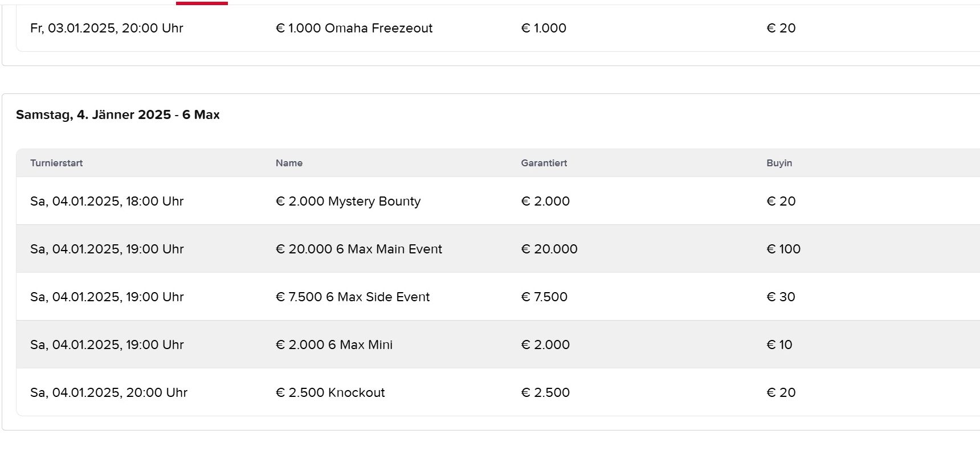Viewport: 980px width, 451px height.
Task: Click the Knockout row's € 2.500 guaranteed cell
Action: 545,392
